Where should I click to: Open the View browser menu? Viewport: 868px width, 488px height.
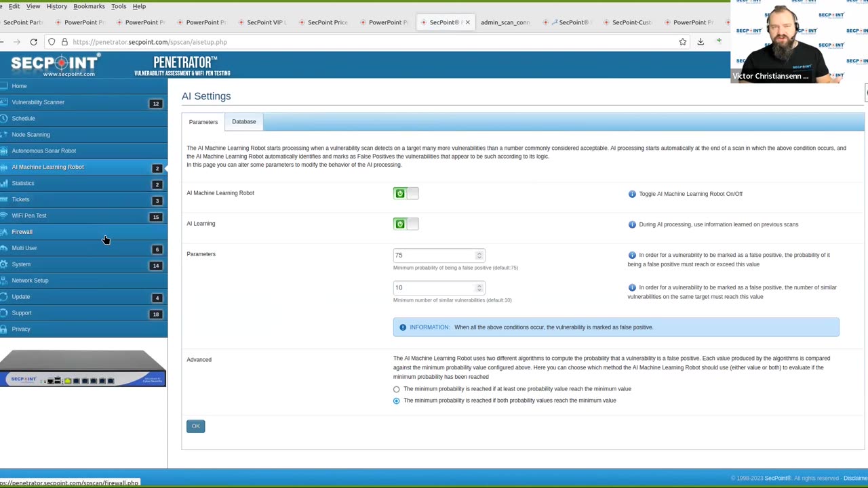(33, 6)
